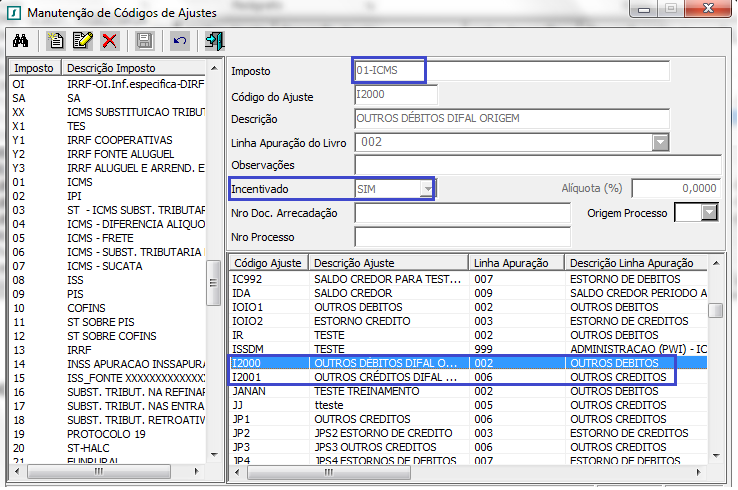This screenshot has width=738, height=490.
Task: Click the Nro Doc. Arrecadação field
Action: pyautogui.click(x=462, y=213)
